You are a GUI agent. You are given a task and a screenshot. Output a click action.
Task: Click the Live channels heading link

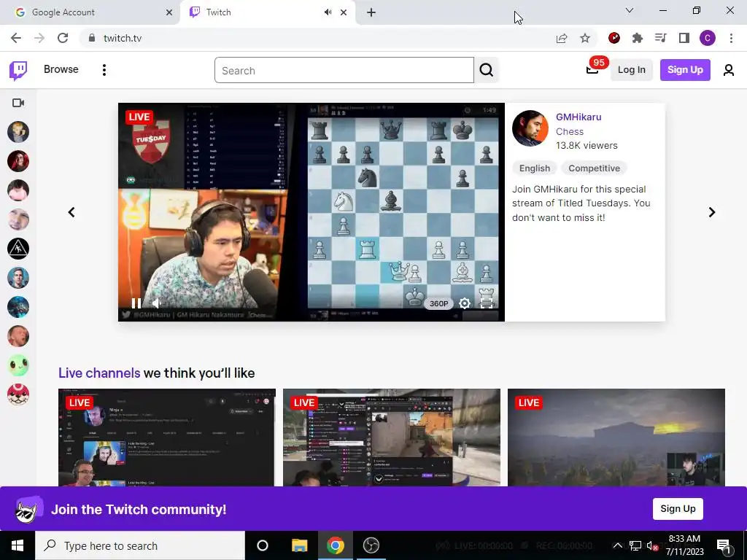[99, 373]
